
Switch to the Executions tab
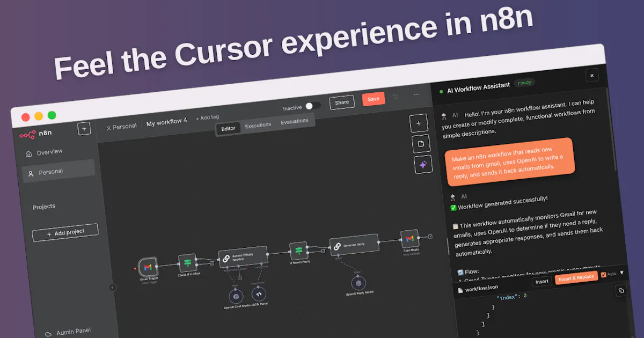(x=258, y=125)
